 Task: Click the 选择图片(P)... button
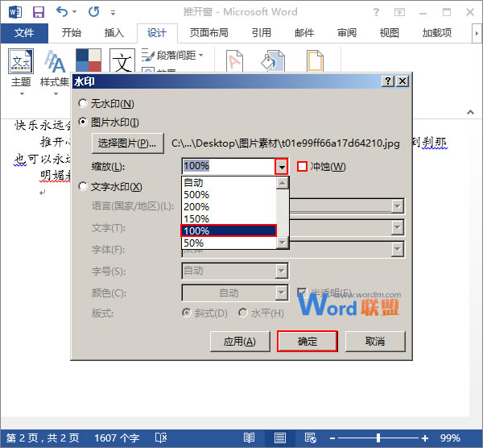click(127, 143)
